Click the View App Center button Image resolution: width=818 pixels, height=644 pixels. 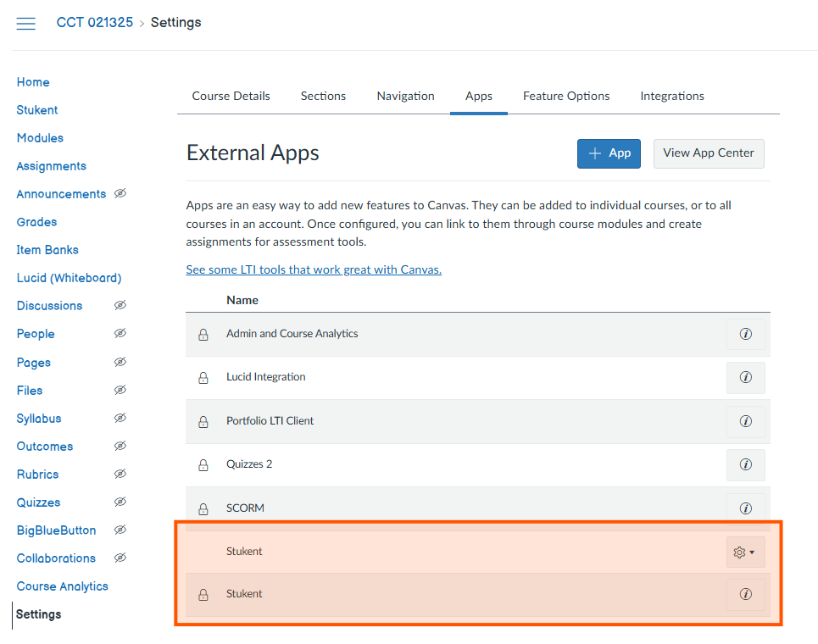click(708, 153)
